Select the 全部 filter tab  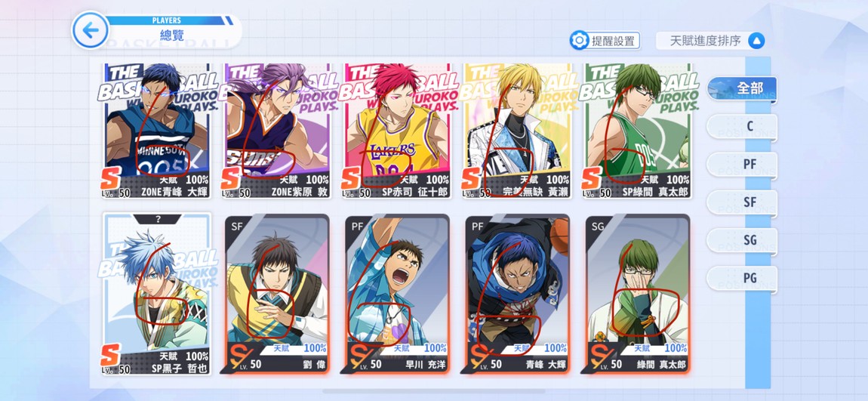[x=742, y=88]
